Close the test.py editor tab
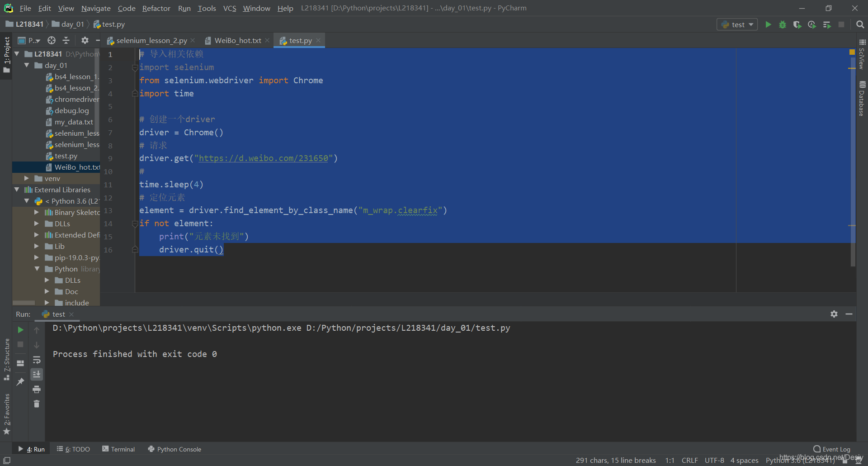Viewport: 868px width, 466px height. tap(318, 40)
